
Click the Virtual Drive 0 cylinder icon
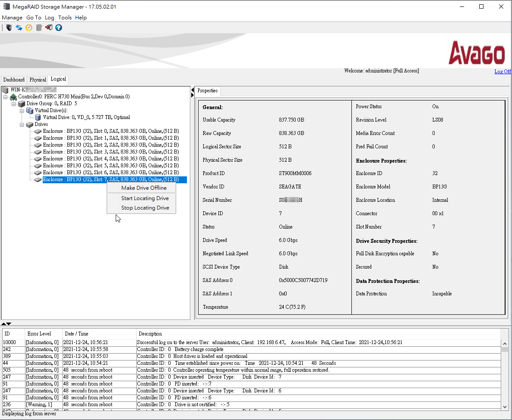[x=38, y=117]
